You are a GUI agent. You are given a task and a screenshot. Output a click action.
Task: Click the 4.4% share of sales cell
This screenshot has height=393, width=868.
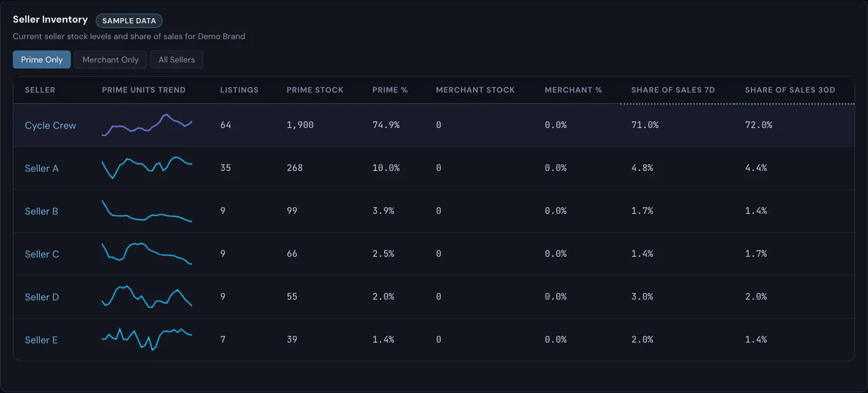(756, 168)
